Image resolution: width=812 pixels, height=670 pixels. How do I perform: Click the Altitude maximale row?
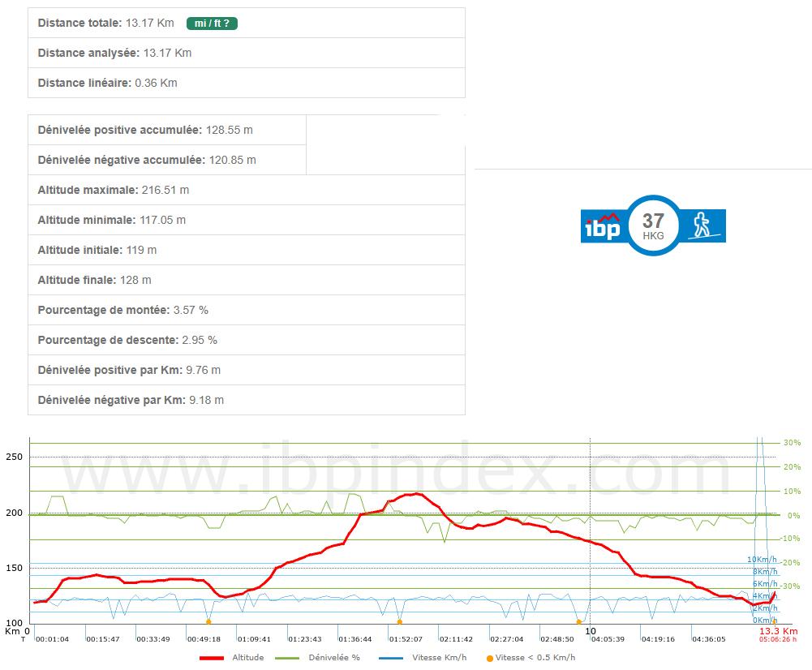pos(246,190)
